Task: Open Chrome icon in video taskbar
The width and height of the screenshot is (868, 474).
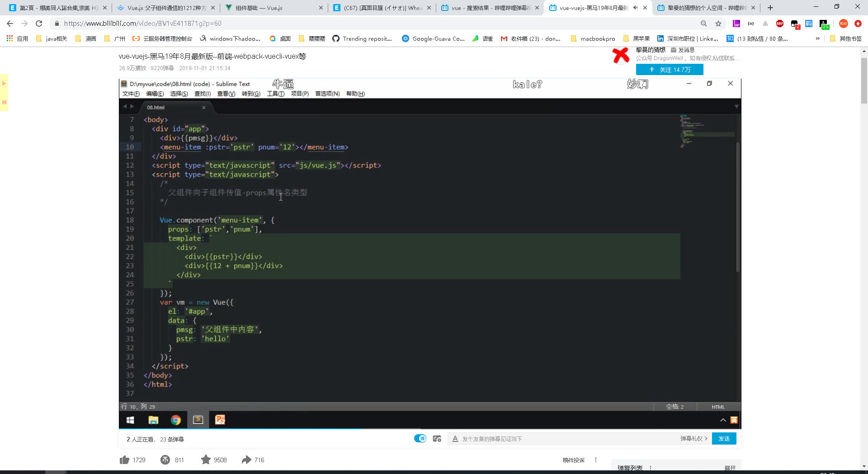Action: pyautogui.click(x=176, y=420)
